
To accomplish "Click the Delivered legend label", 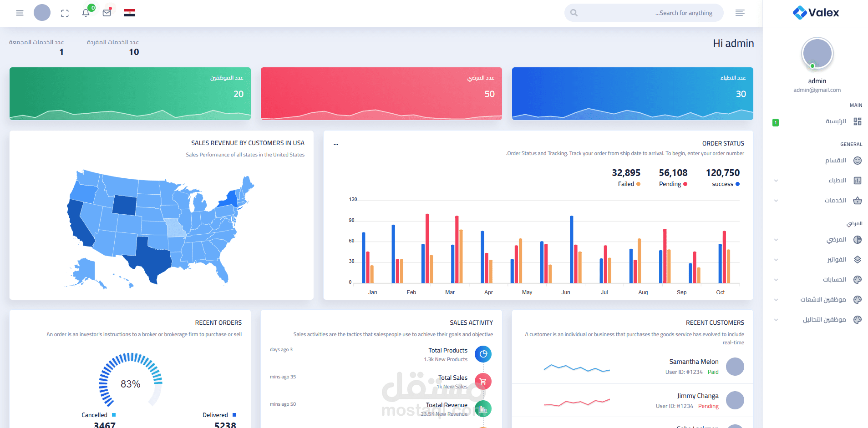I will pos(215,415).
